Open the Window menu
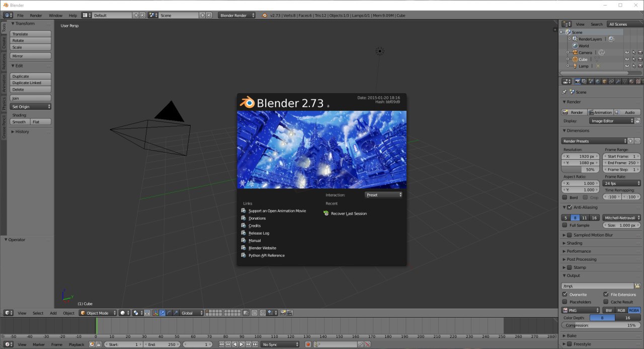 coord(56,16)
